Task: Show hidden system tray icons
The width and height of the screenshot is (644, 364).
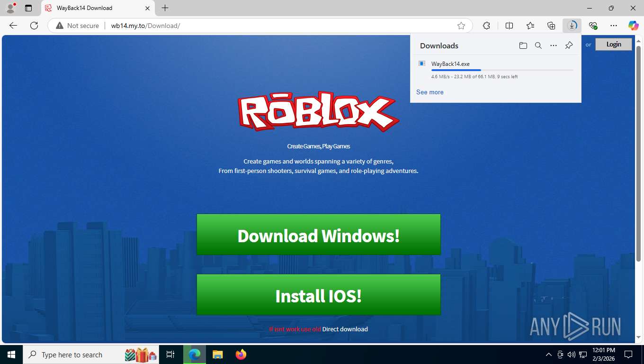Action: coord(549,355)
